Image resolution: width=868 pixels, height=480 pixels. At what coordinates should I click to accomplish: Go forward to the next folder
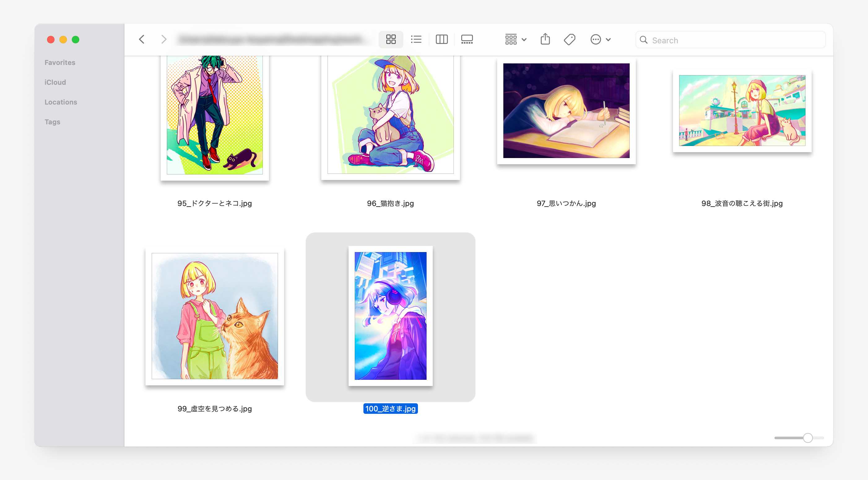point(164,40)
